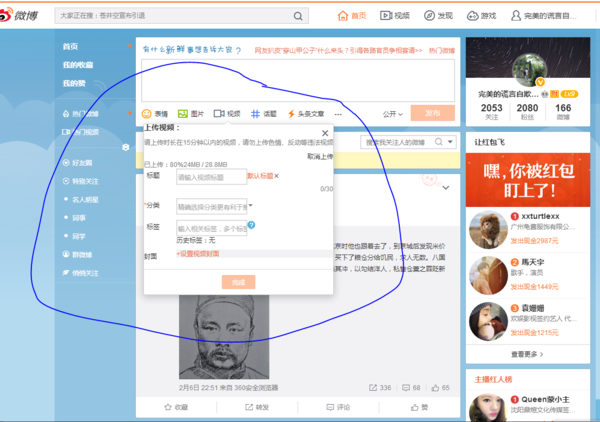Click the search magnifier icon in top bar
This screenshot has width=600, height=422.
tap(298, 16)
